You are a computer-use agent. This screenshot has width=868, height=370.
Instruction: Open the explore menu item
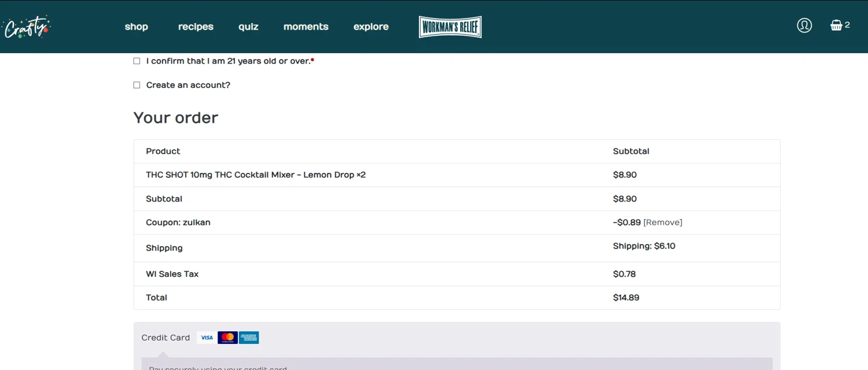(x=371, y=27)
